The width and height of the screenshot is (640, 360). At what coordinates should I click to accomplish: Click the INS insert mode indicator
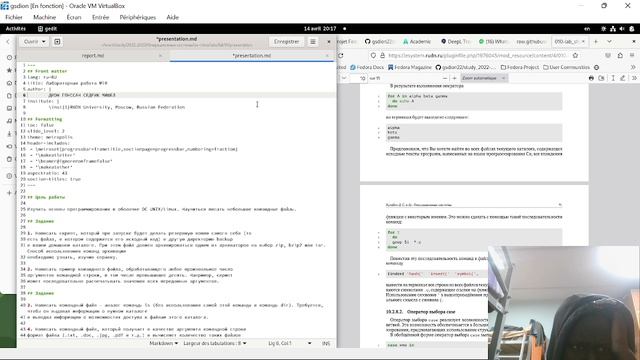(326, 343)
